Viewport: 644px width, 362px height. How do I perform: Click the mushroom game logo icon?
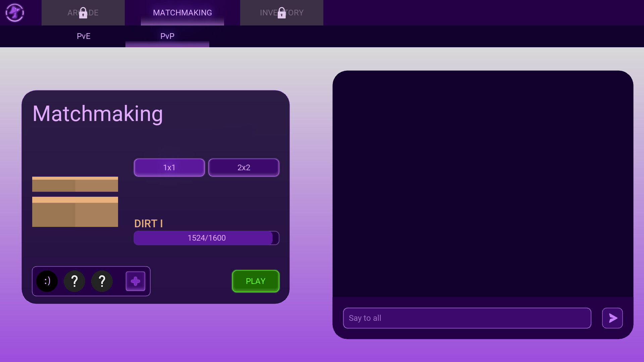tap(14, 13)
